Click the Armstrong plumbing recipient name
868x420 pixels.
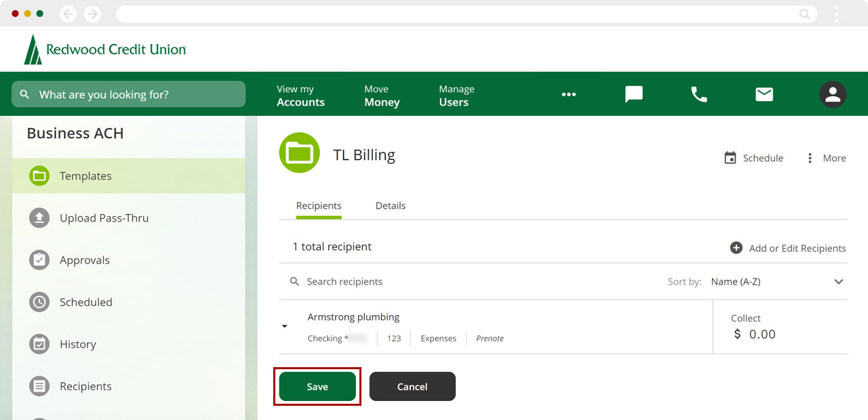[x=353, y=316]
